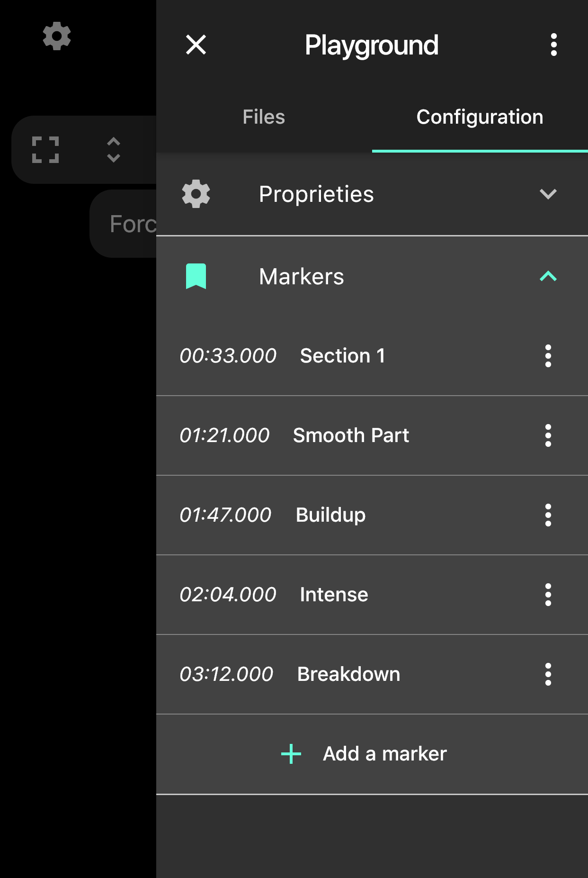Select the 03:12.000 Breakdown marker
The width and height of the screenshot is (588, 878).
[x=290, y=674]
